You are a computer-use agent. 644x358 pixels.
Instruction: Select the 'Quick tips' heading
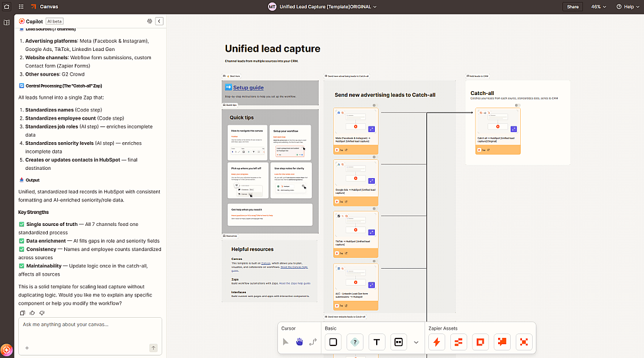pos(241,118)
